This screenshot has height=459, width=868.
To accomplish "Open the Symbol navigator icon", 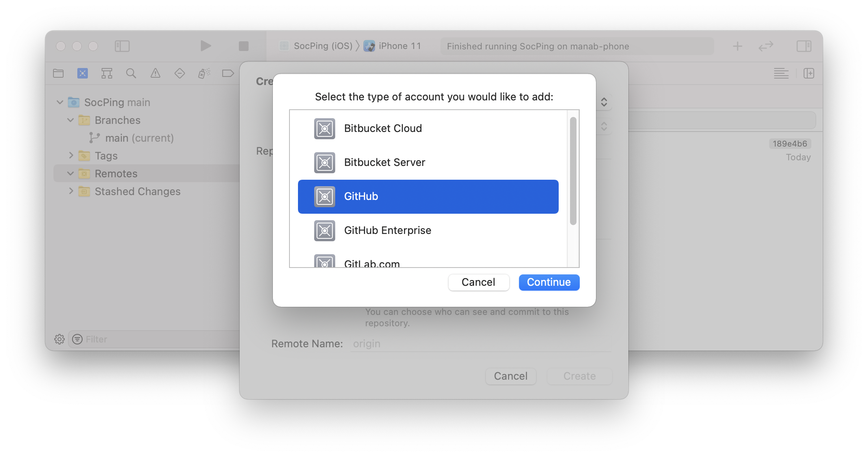I will (x=107, y=73).
